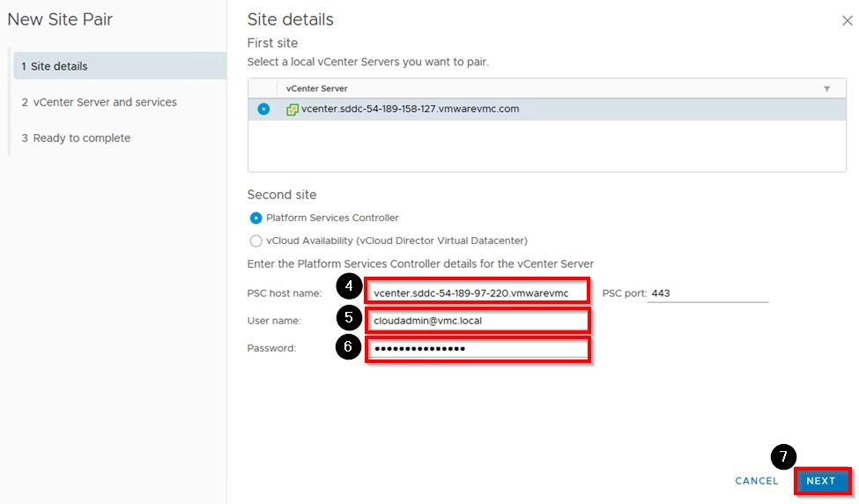Click inside the Password field
This screenshot has width=859, height=504.
[x=476, y=348]
